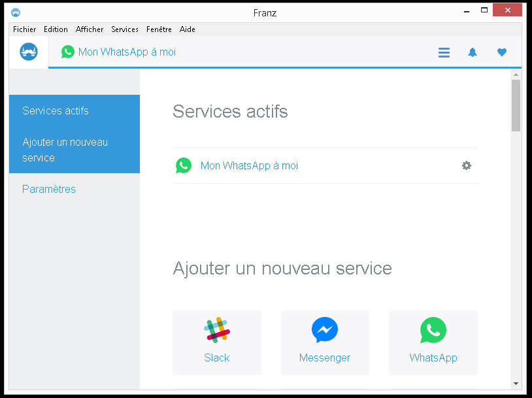This screenshot has height=398, width=532.
Task: Open the hamburger menu icon
Action: (444, 52)
